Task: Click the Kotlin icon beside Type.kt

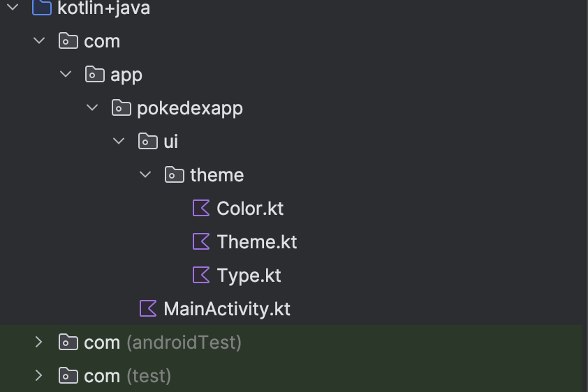Action: pos(201,275)
